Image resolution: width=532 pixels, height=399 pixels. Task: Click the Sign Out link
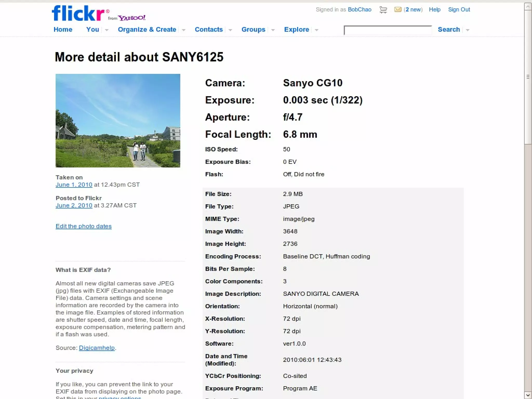coord(459,10)
